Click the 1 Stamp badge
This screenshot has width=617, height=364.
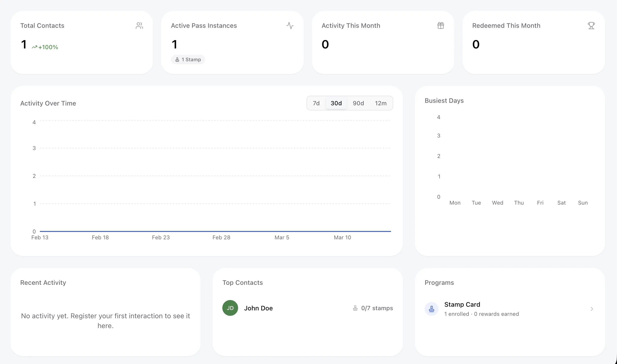coord(188,59)
